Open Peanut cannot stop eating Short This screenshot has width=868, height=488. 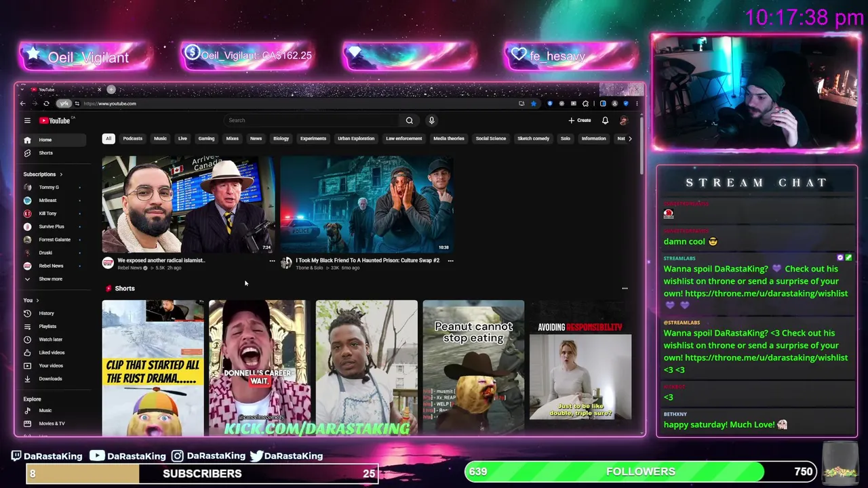[473, 367]
